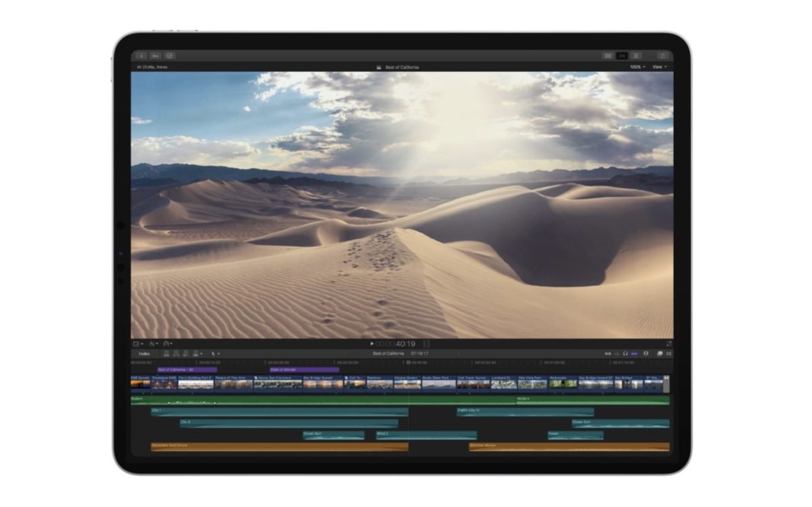Toggle the inspector sliders icon
The height and width of the screenshot is (507, 812).
636,56
